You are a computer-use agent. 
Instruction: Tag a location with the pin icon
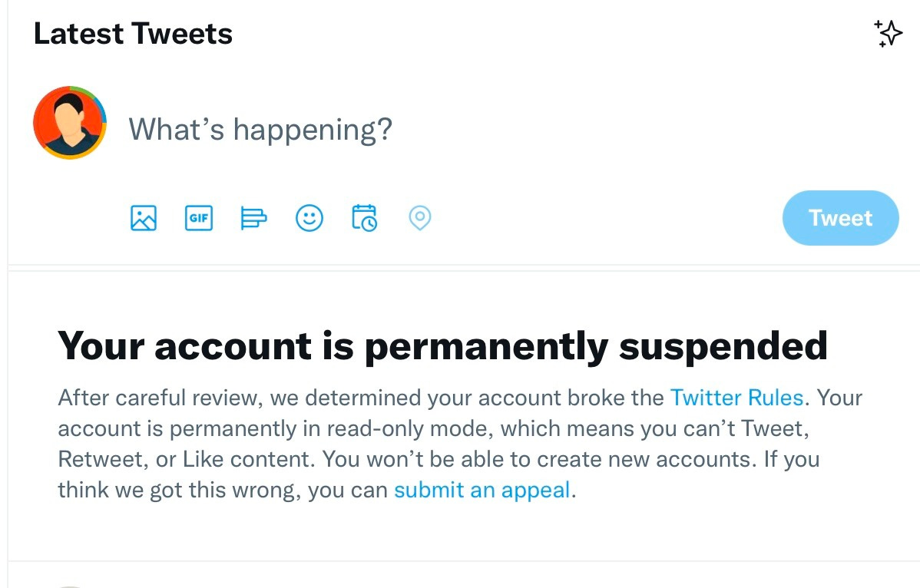point(419,218)
